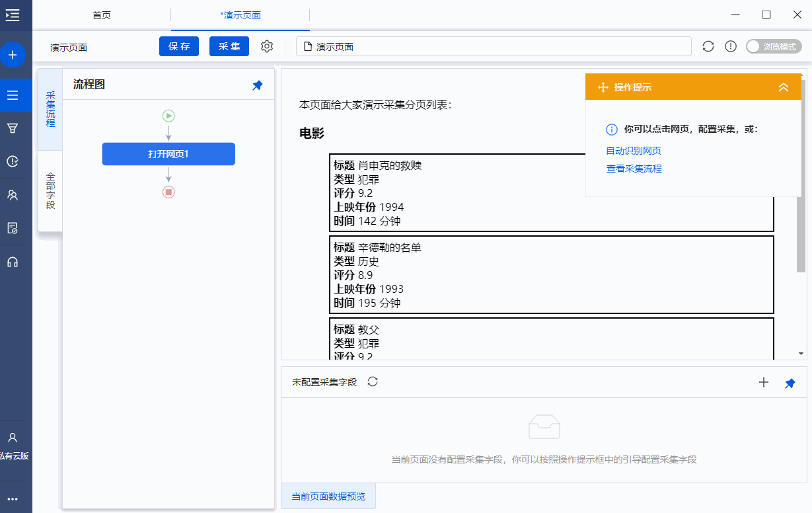Switch to the 首页 tab

(102, 15)
